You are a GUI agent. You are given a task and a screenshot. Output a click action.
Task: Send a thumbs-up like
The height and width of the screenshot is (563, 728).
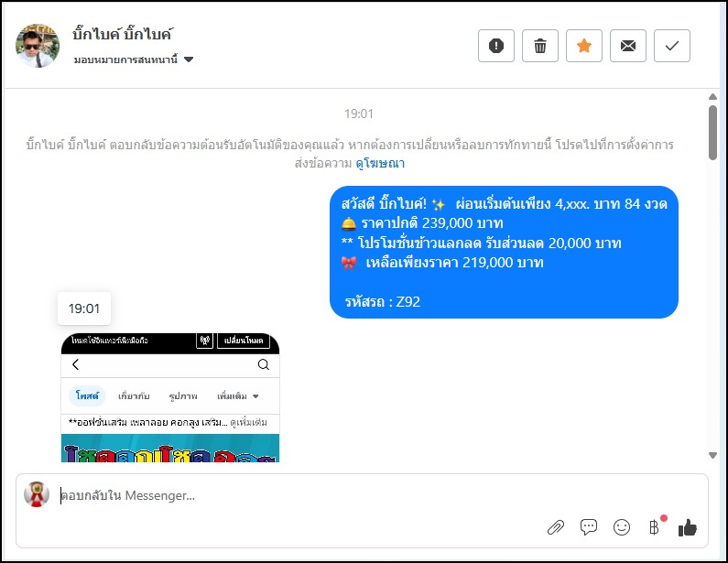click(x=688, y=527)
